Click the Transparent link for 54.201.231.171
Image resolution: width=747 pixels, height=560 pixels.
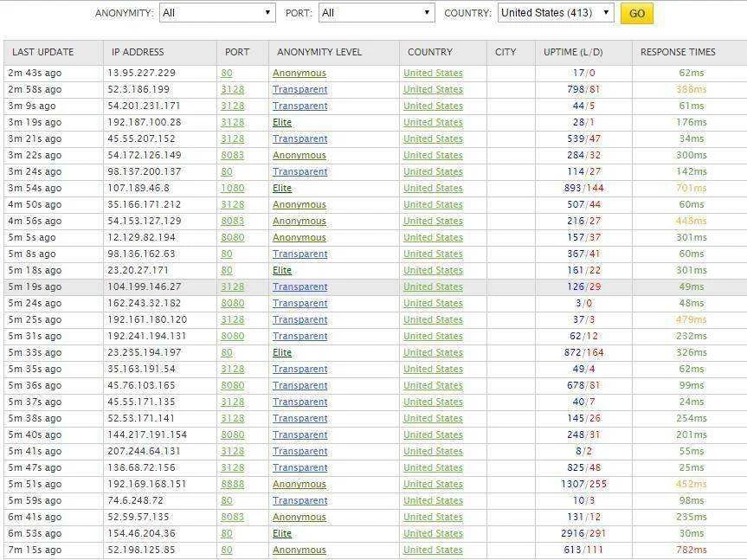299,106
